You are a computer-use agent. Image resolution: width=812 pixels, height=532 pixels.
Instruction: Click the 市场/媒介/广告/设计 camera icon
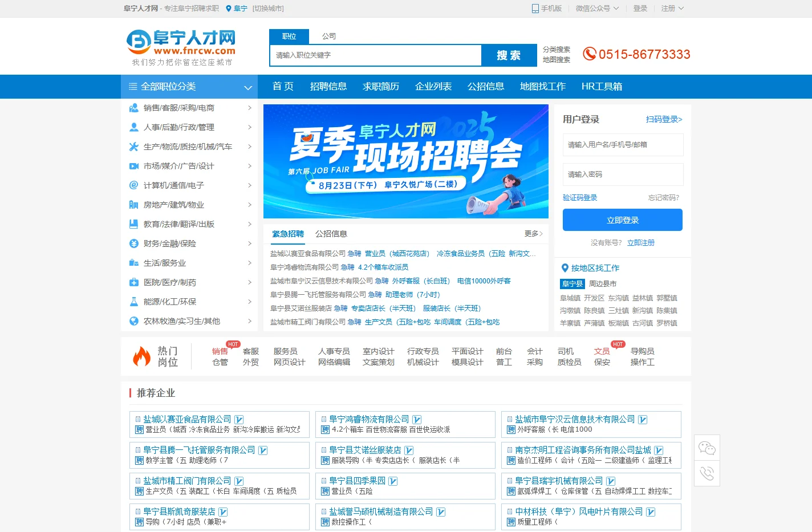[134, 166]
